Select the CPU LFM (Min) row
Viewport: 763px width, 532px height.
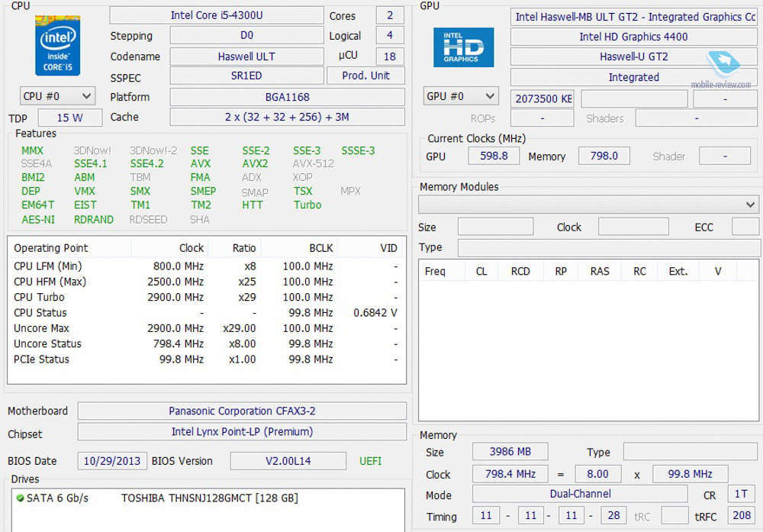[206, 266]
